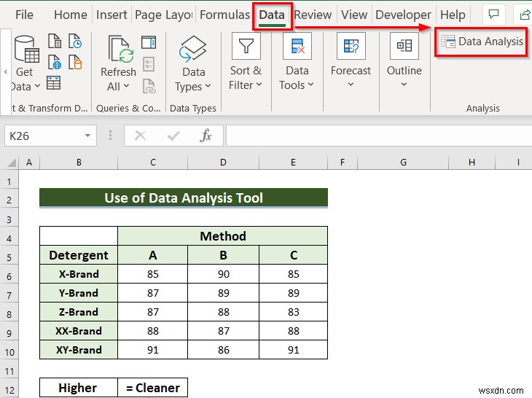Click the Enter checkmark formula icon
Viewport: 532px width, 398px height.
click(173, 136)
